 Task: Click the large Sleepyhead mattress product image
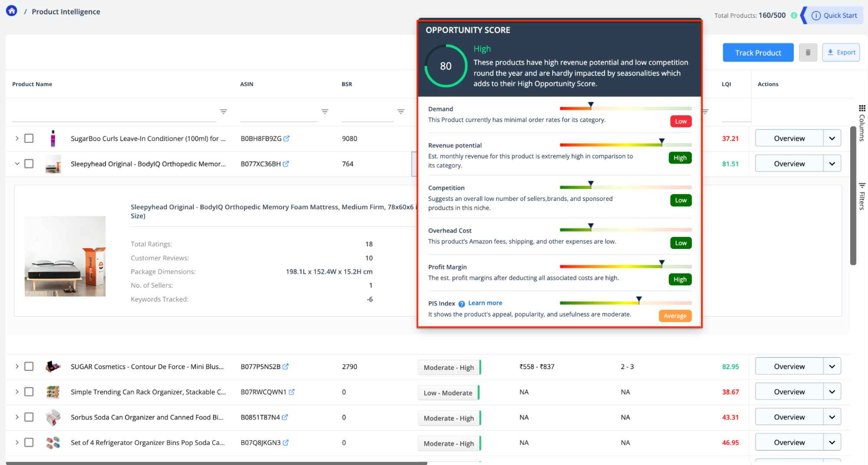click(65, 256)
